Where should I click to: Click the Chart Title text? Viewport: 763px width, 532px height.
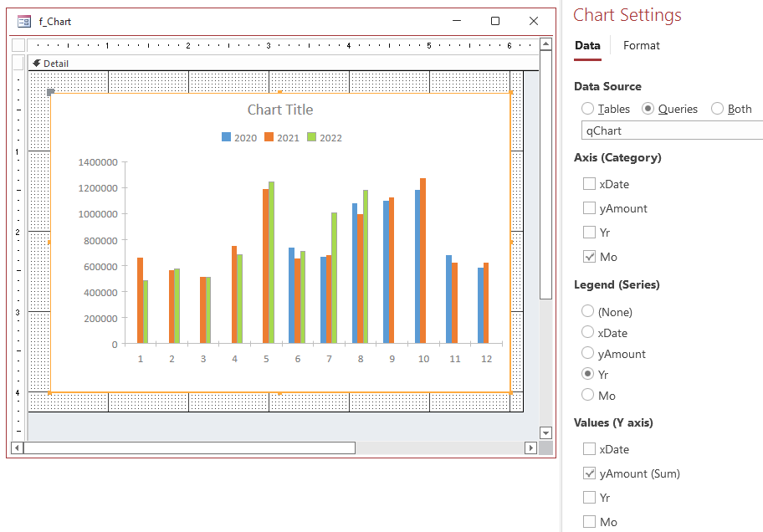pyautogui.click(x=280, y=110)
